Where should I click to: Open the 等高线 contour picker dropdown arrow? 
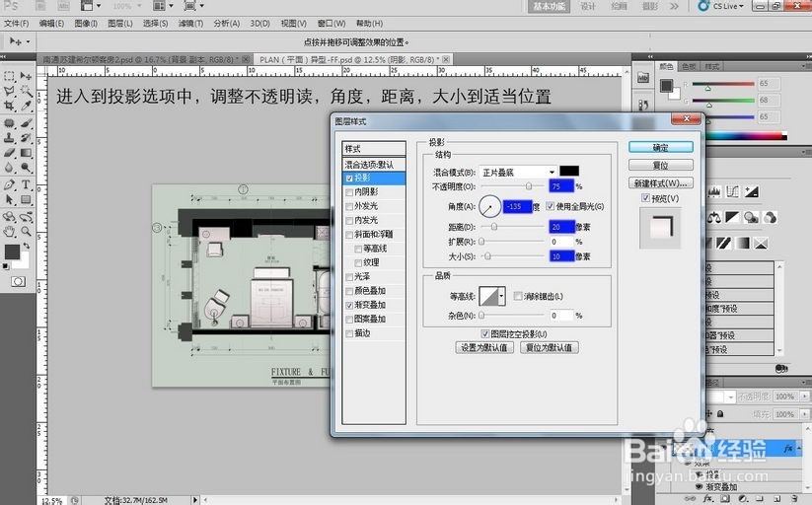click(x=501, y=296)
